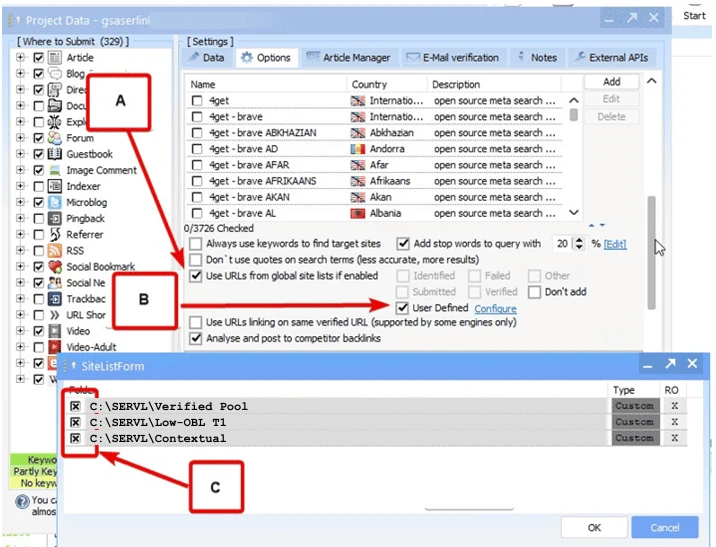Open the Article Manager tab
Screen dimensions: 716x547
tap(348, 58)
